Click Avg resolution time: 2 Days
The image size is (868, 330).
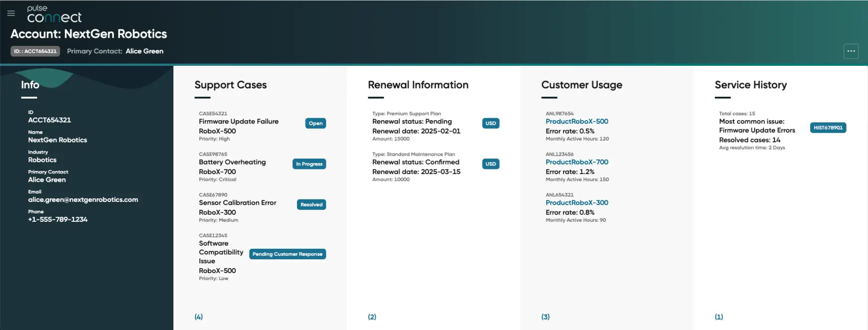tap(752, 148)
